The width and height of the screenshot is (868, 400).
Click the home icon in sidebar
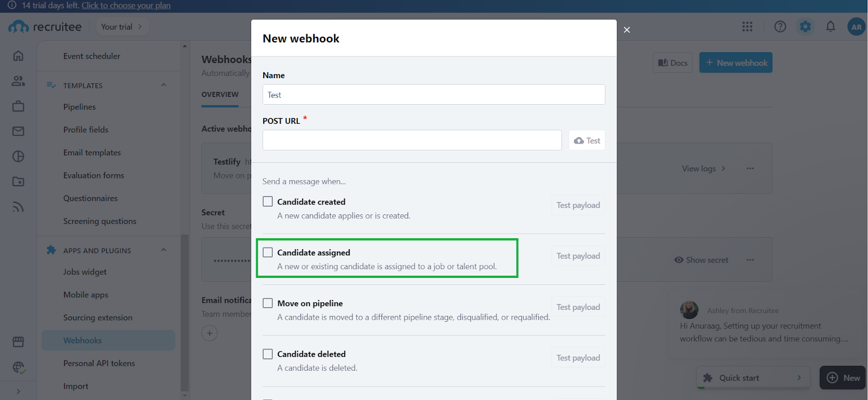click(18, 56)
